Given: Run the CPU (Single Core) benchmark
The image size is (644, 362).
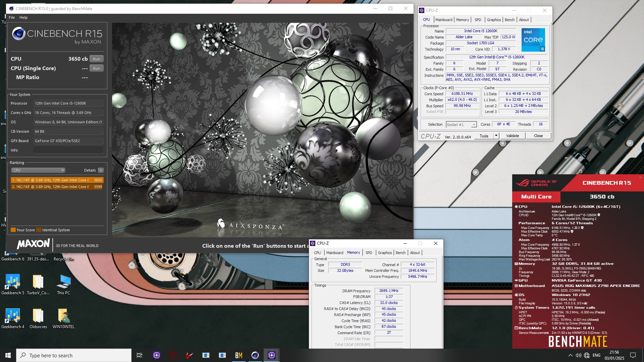Looking at the screenshot, I should (x=97, y=68).
